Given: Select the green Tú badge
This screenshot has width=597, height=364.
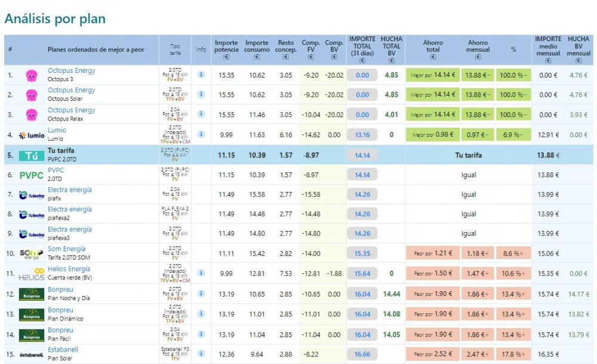Looking at the screenshot, I should [x=32, y=155].
